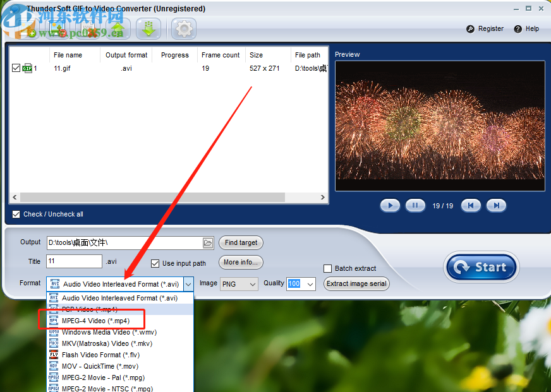Viewport: 551px width, 392px height.
Task: Choose MPEG-4 Video (*.mp4) format
Action: (x=120, y=321)
